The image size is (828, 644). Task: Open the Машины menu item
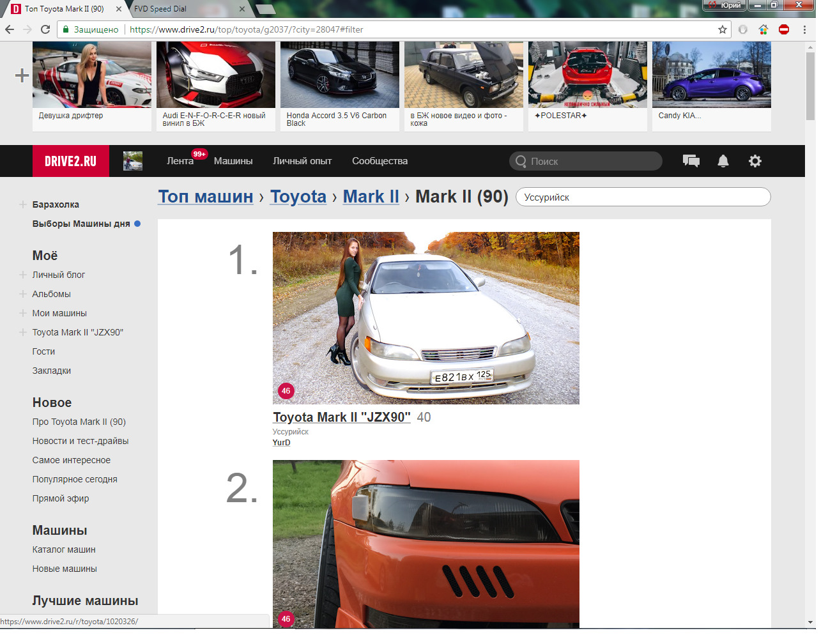233,161
